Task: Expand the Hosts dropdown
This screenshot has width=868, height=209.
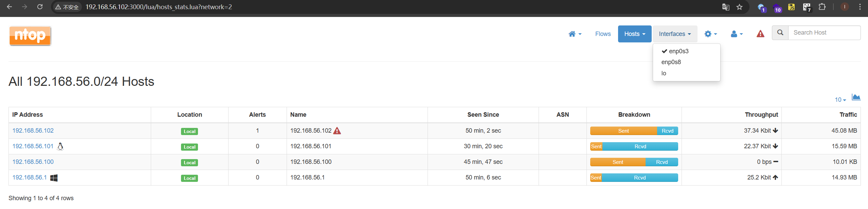Action: click(634, 34)
